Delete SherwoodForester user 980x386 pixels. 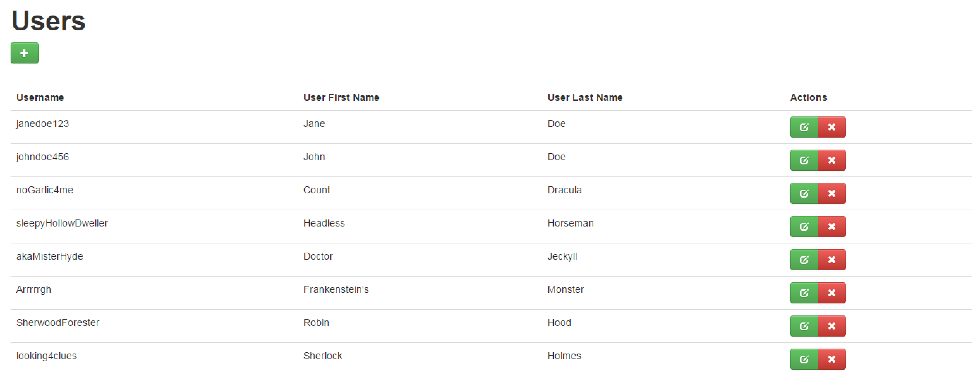831,326
